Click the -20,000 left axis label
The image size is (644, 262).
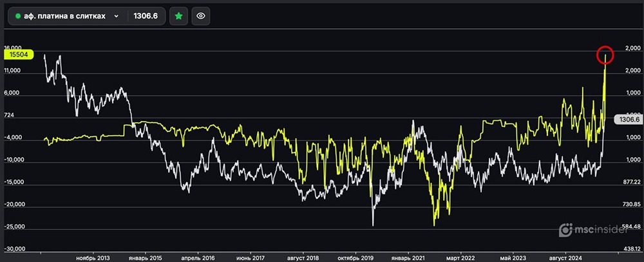click(x=14, y=205)
